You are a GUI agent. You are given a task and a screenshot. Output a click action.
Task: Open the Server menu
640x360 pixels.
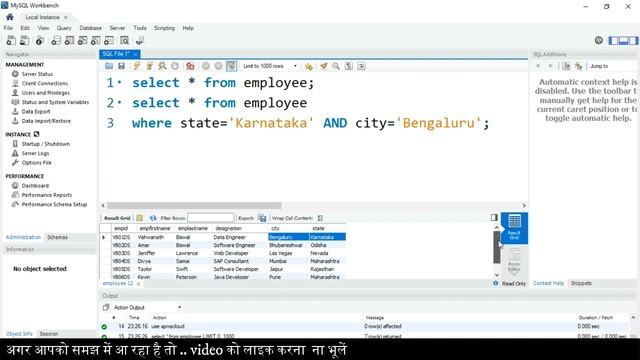tap(117, 28)
